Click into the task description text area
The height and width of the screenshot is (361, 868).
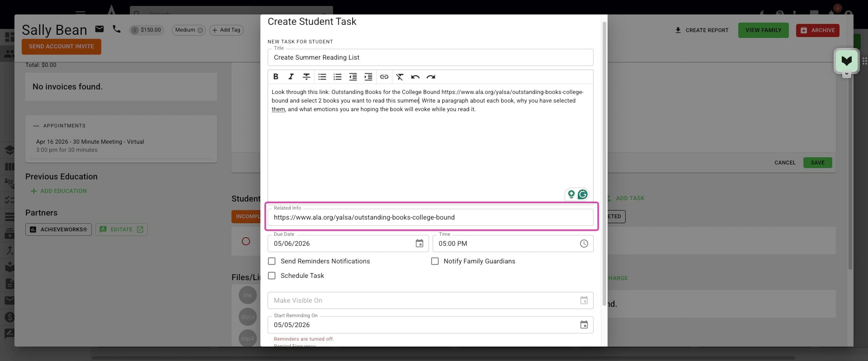tap(430, 145)
